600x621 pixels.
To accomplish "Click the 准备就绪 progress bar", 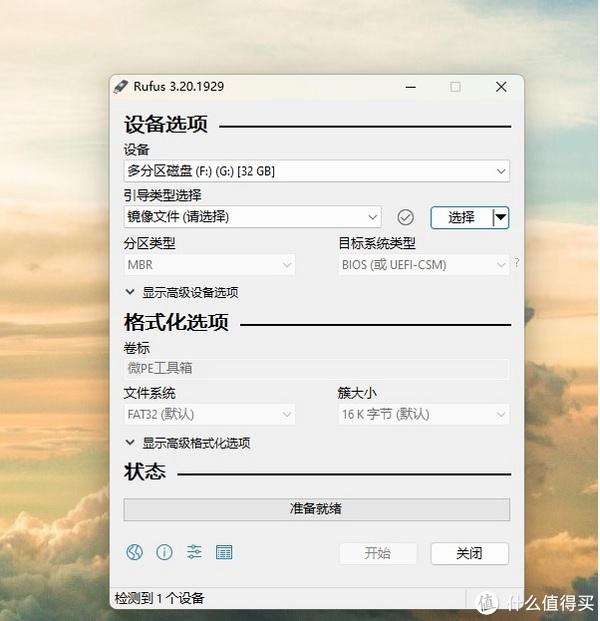I will pyautogui.click(x=316, y=509).
